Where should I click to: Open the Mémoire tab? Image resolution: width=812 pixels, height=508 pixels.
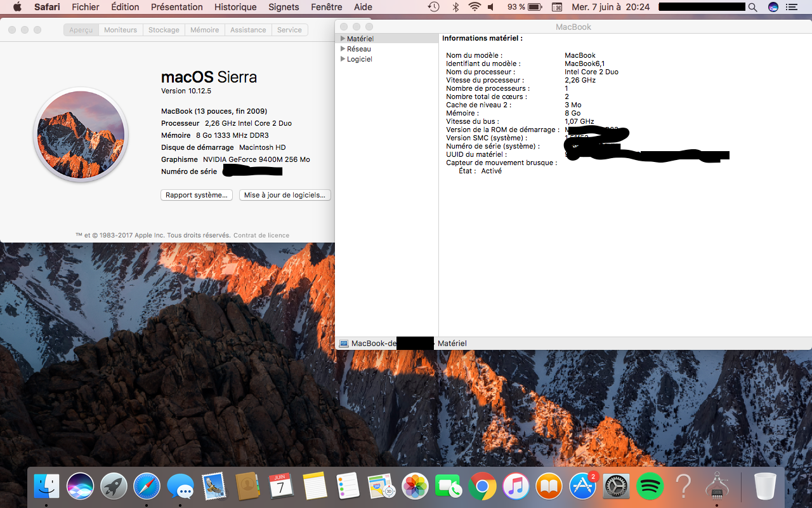pyautogui.click(x=204, y=30)
